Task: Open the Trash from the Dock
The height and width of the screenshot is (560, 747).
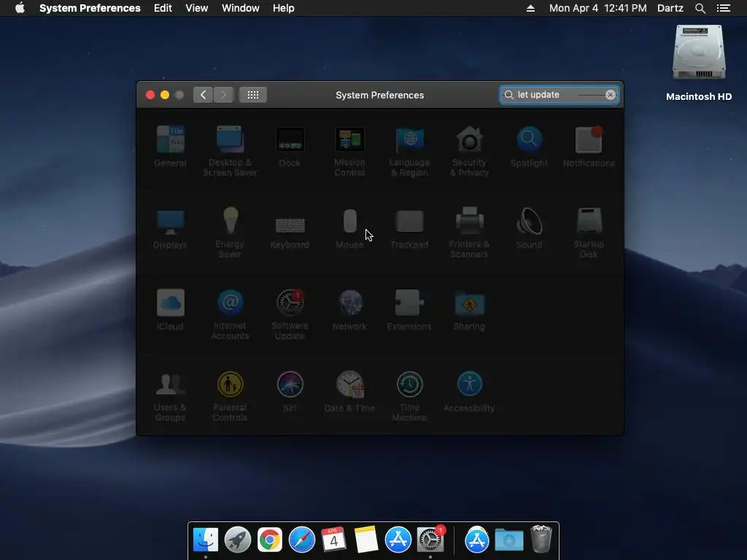Action: pos(541,539)
